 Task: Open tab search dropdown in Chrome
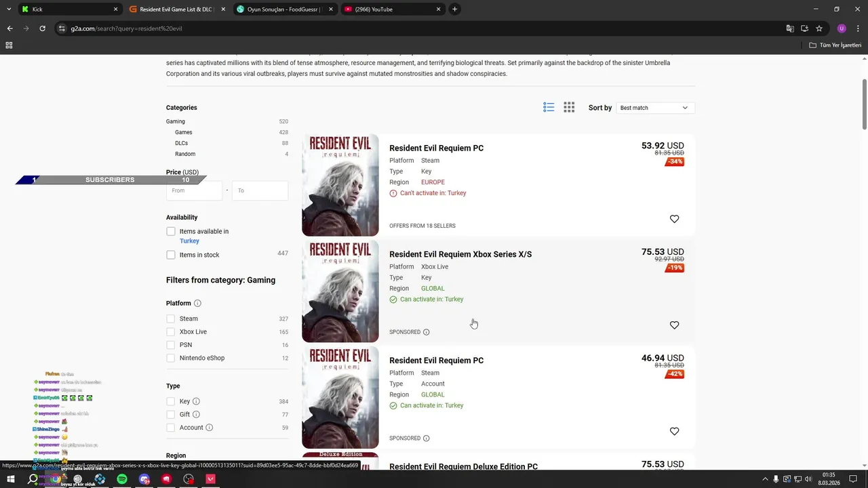point(8,9)
